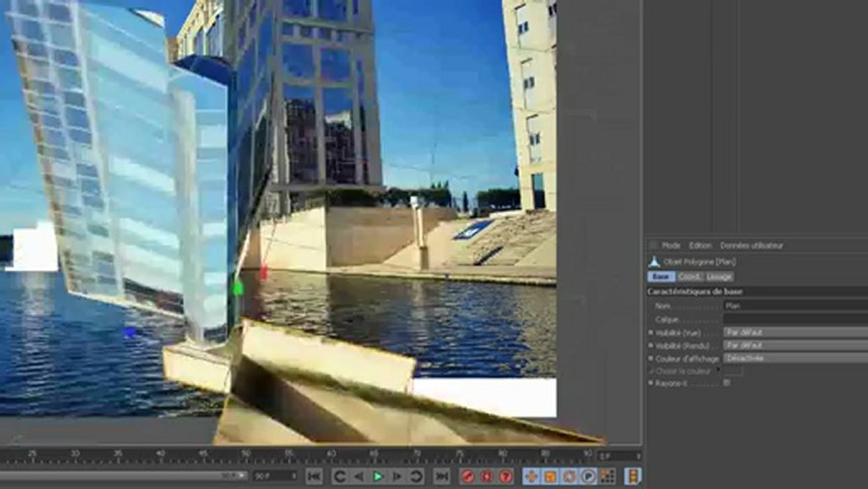Toggle Point Level Animation grid icon

click(x=607, y=476)
